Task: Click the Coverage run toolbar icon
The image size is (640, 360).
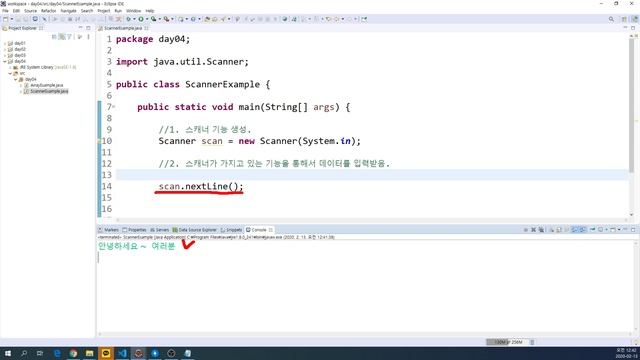Action: point(153,19)
